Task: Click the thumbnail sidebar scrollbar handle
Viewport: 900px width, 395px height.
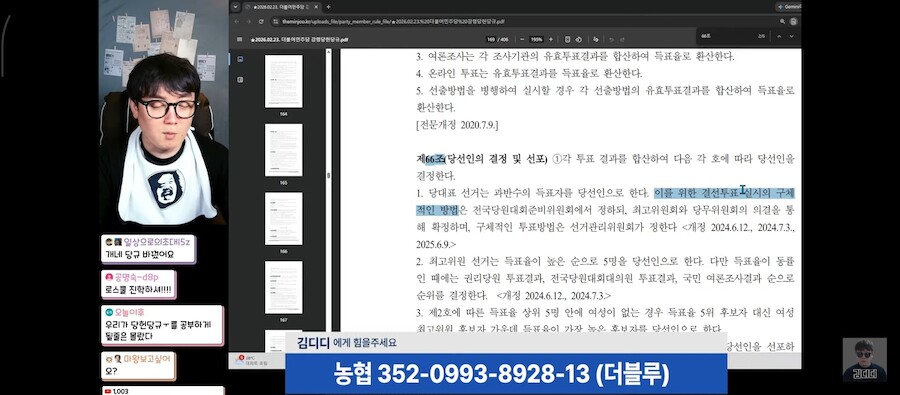Action: click(328, 176)
